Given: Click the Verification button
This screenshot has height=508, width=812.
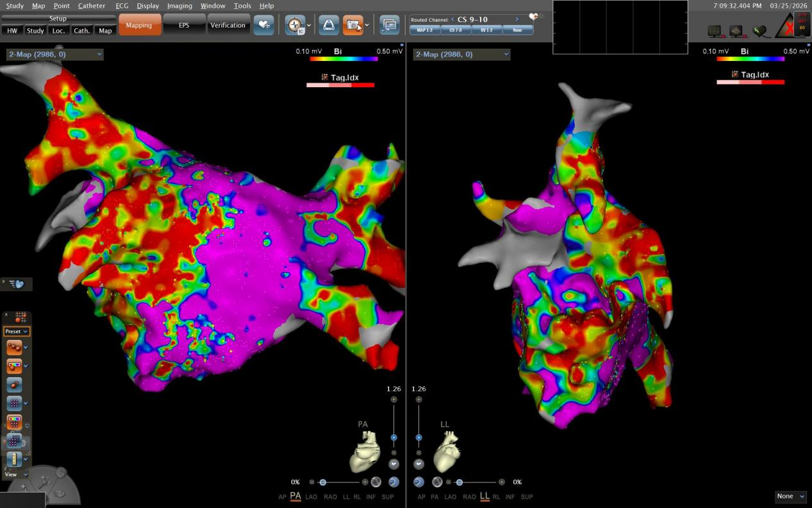Looking at the screenshot, I should (x=228, y=25).
